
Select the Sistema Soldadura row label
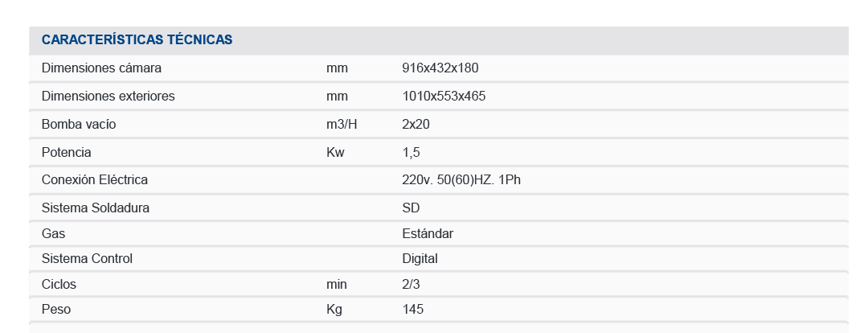[96, 208]
